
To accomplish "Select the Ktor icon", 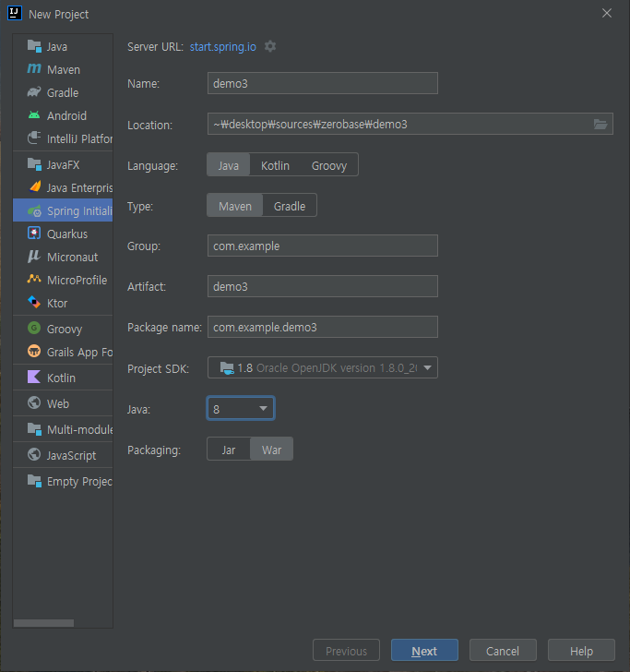I will click(34, 303).
